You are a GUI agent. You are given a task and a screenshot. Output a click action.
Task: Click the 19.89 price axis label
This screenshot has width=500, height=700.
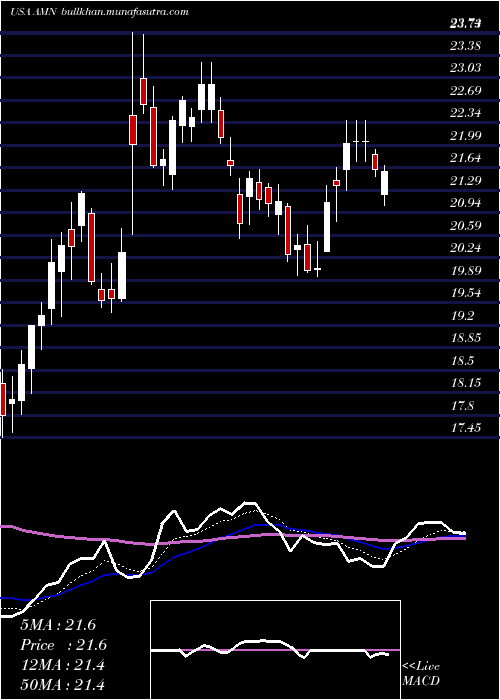[x=466, y=271]
